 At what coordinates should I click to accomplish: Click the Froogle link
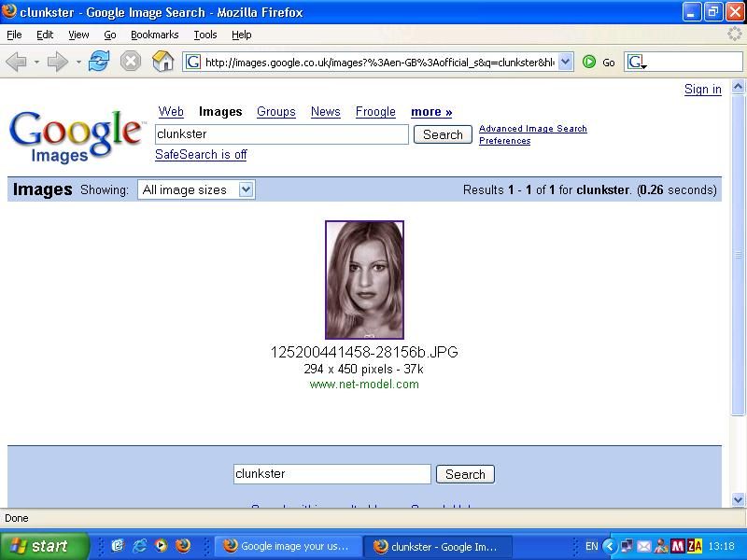pyautogui.click(x=375, y=111)
